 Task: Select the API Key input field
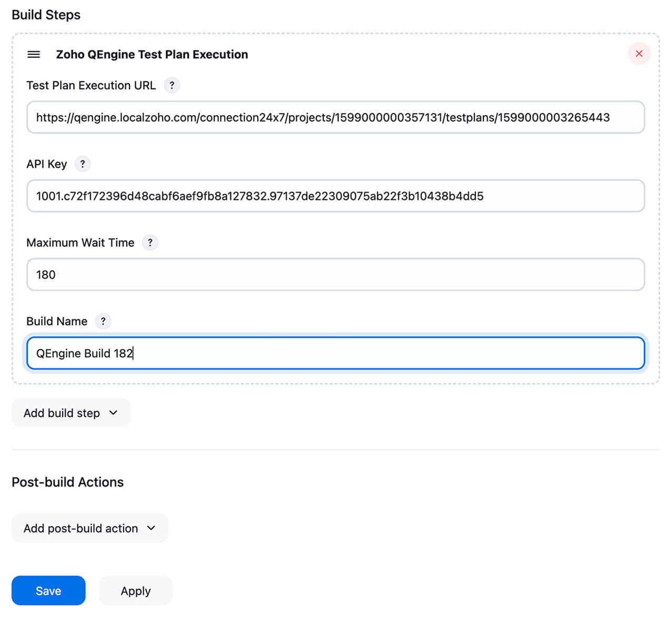point(336,195)
